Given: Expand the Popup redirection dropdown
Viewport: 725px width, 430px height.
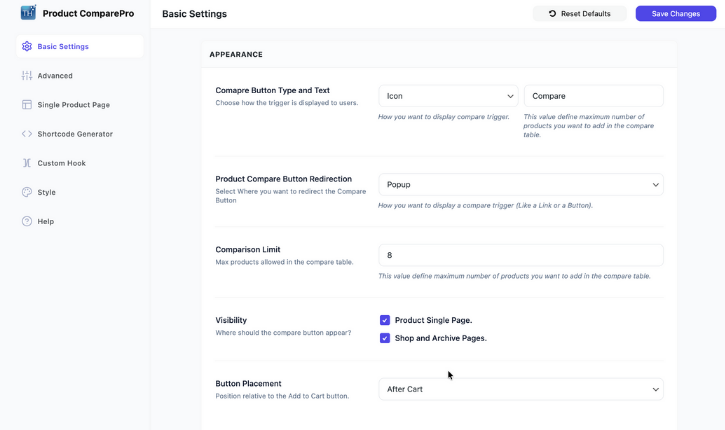Looking at the screenshot, I should (520, 185).
